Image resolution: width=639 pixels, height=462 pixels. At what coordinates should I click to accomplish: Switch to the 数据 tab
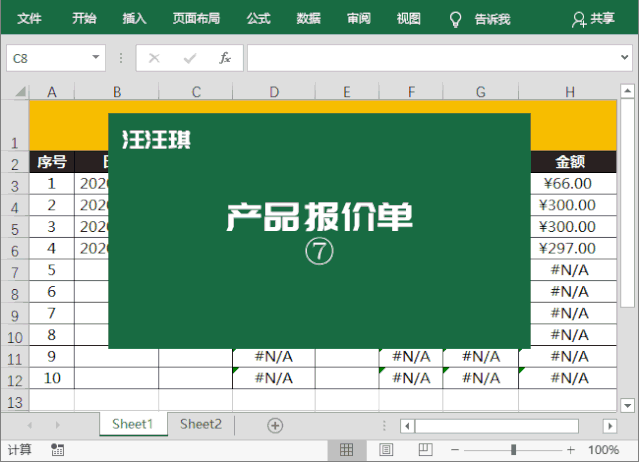coord(308,18)
